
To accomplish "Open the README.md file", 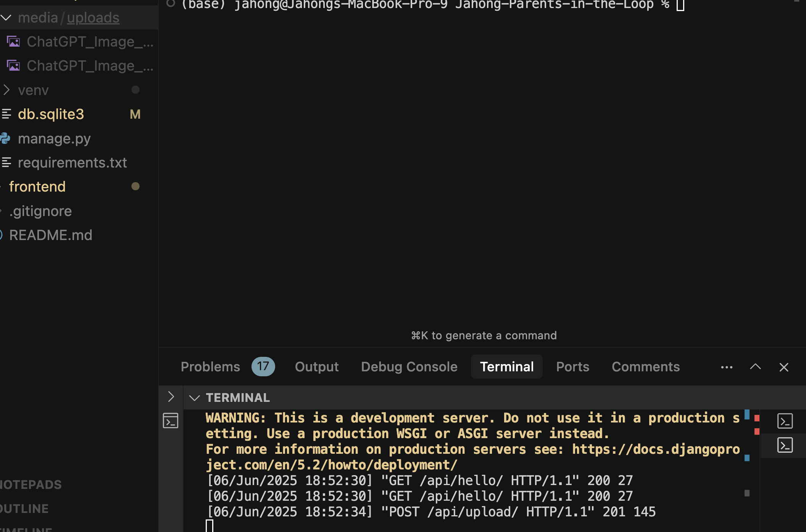I will click(50, 235).
